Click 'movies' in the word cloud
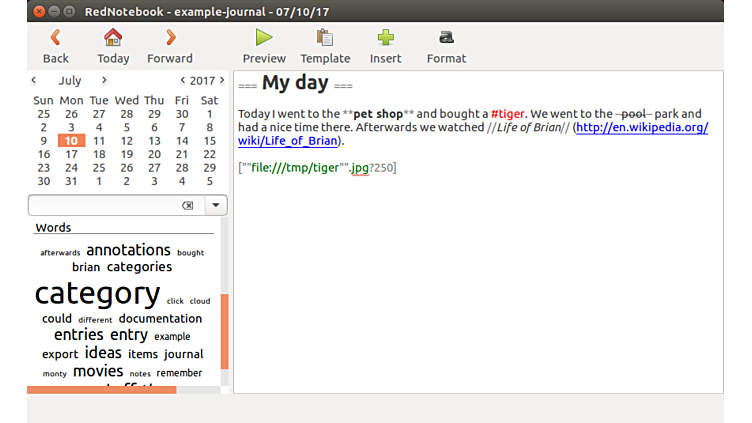752x423 pixels. (x=98, y=372)
